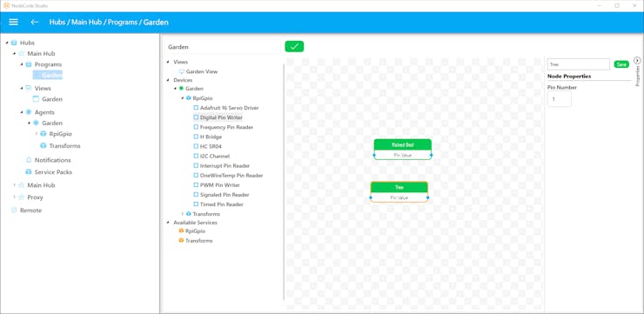Screen dimensions: 644x314
Task: Collapse the Views section in program tree
Action: (x=168, y=62)
